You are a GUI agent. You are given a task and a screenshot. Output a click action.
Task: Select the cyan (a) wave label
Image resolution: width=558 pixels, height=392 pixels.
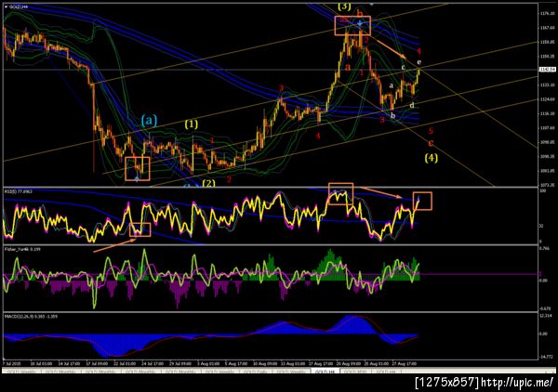click(149, 120)
